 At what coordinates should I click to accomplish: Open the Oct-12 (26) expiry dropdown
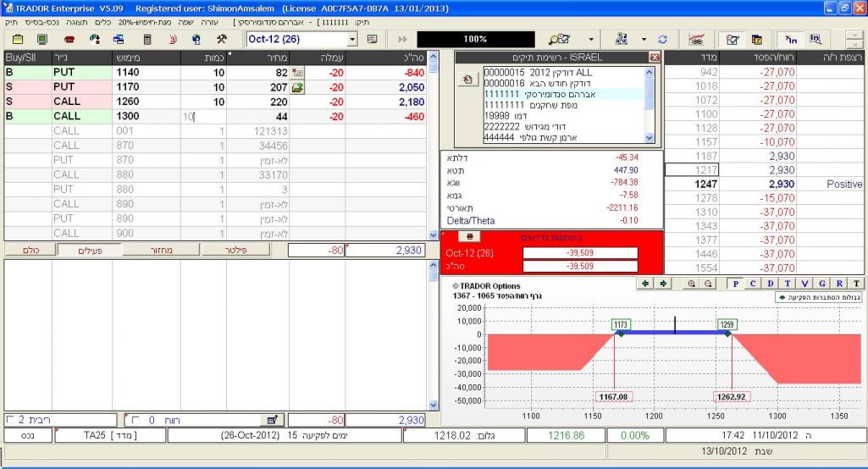353,40
